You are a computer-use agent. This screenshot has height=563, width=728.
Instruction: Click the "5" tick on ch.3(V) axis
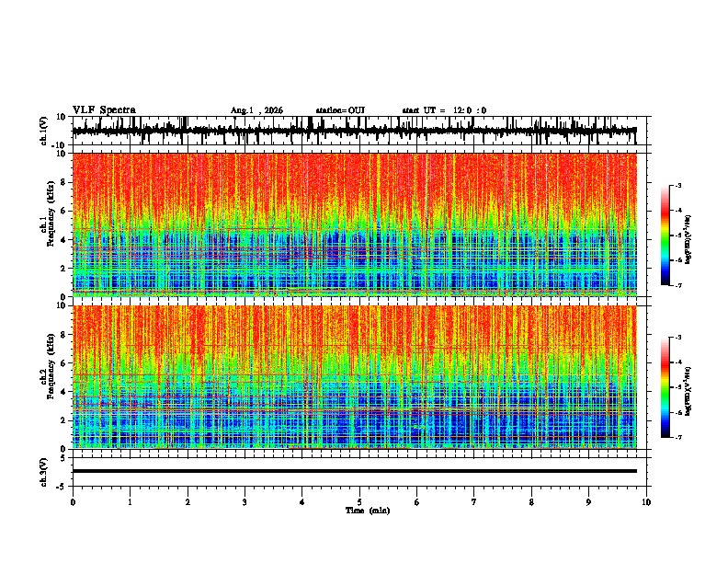tap(64, 458)
